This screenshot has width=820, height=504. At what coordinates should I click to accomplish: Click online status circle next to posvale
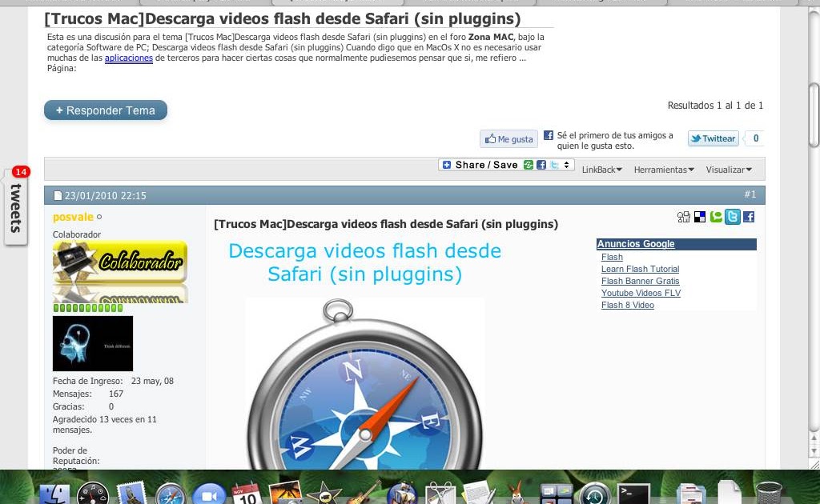pos(99,217)
